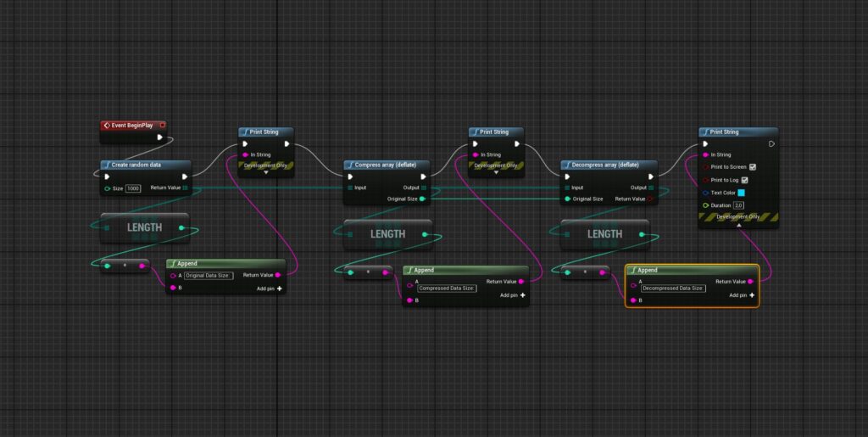
Task: Click Input pin on Compress array node
Action: tap(349, 188)
